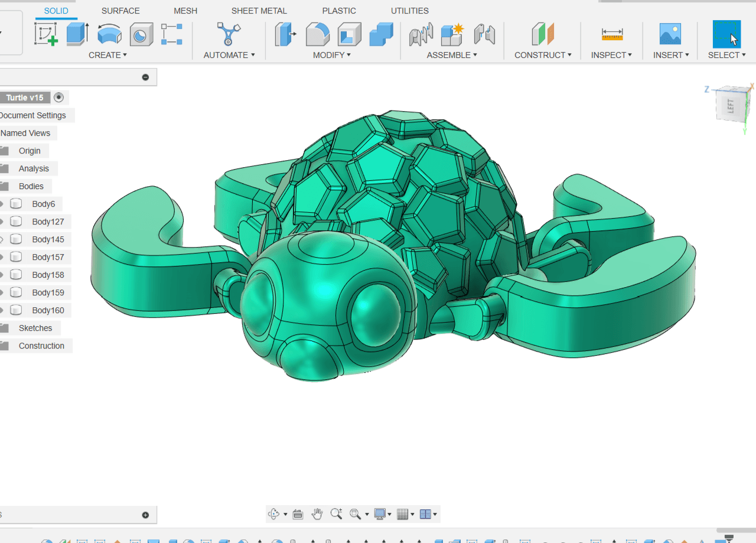Select Body159 in the browser
The image size is (756, 543).
[x=48, y=292]
